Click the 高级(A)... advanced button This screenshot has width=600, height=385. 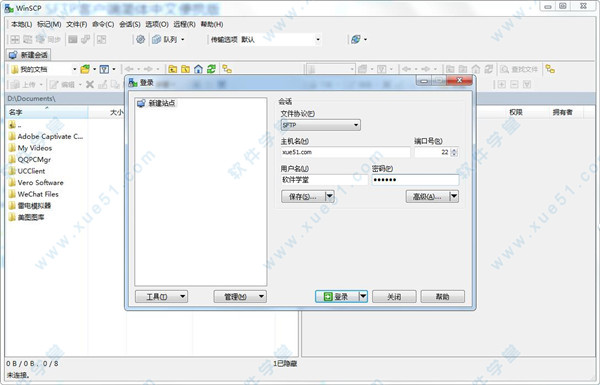427,197
